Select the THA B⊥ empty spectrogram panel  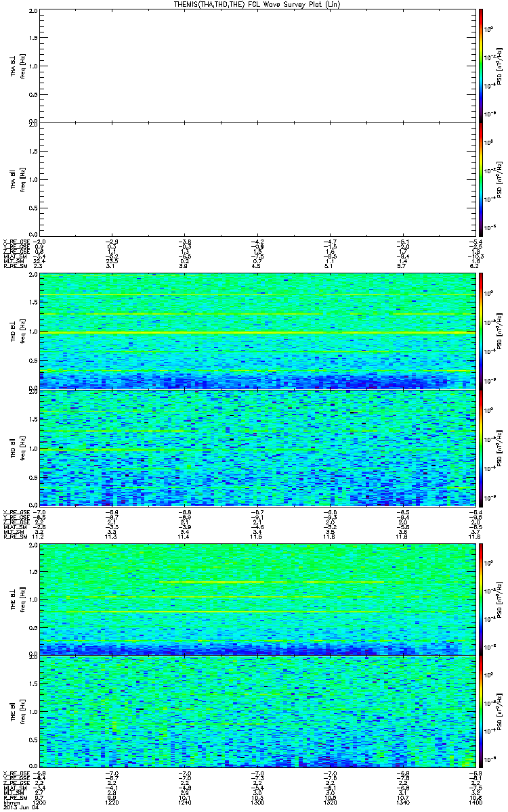256,66
